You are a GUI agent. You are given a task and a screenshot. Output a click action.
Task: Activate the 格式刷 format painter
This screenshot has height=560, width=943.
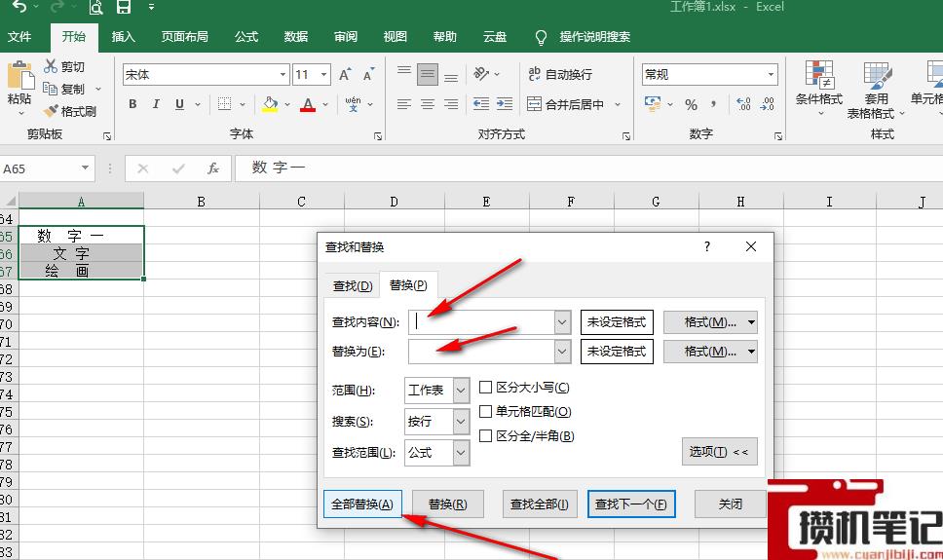point(70,111)
